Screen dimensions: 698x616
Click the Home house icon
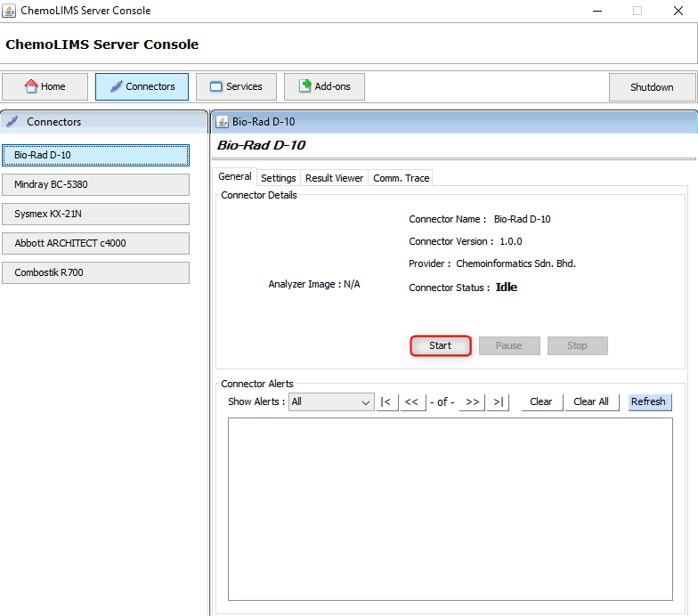(x=31, y=86)
